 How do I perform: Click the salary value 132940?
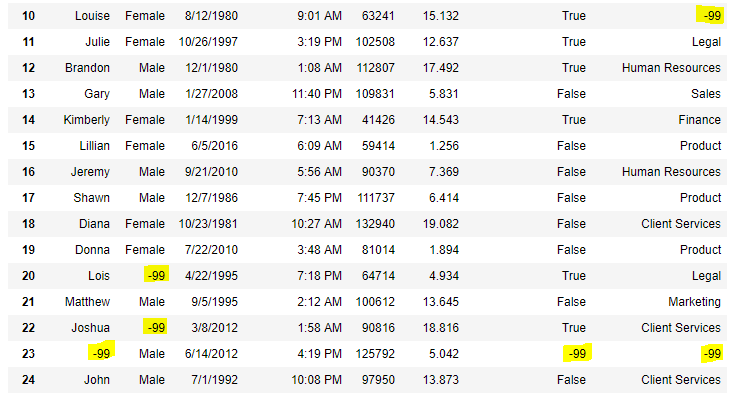375,224
